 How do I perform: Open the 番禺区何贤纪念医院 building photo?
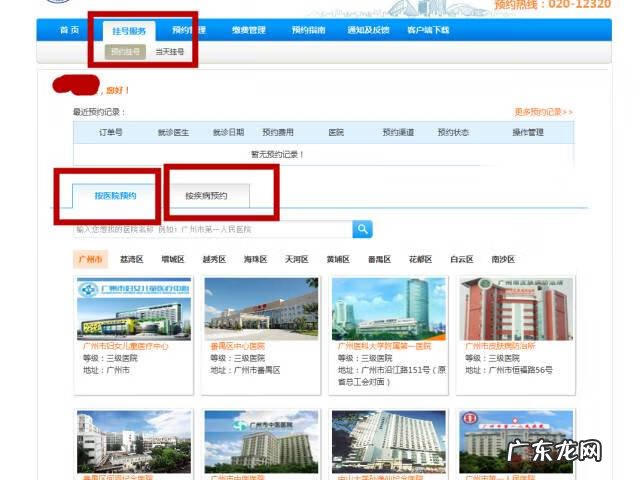pos(134,442)
